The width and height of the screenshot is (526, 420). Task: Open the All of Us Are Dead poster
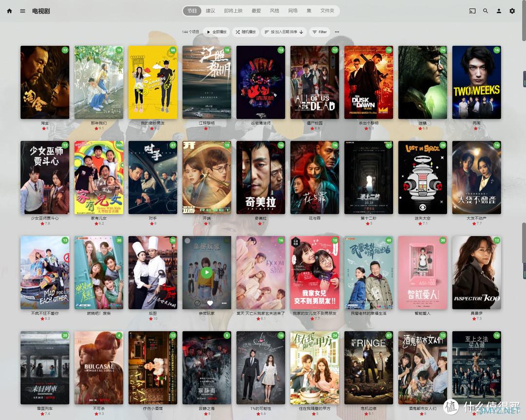[315, 82]
